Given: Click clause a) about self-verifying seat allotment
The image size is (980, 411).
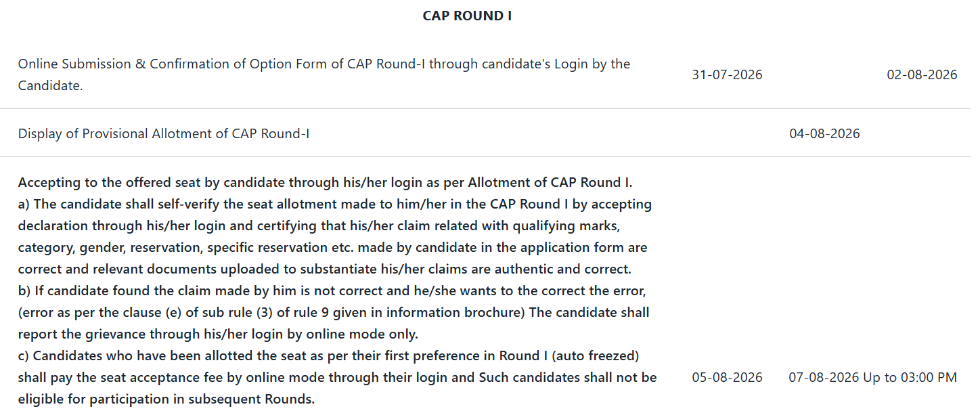Looking at the screenshot, I should point(335,204).
